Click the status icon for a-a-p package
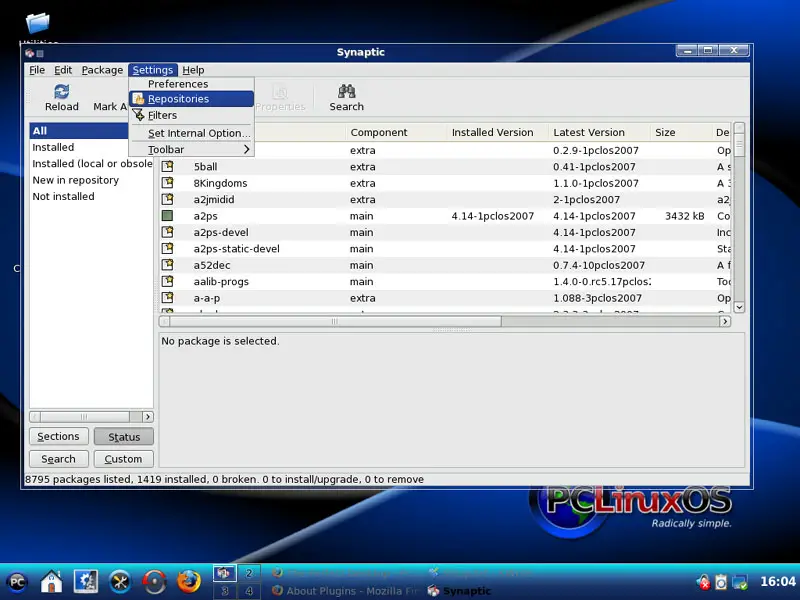 [x=167, y=297]
